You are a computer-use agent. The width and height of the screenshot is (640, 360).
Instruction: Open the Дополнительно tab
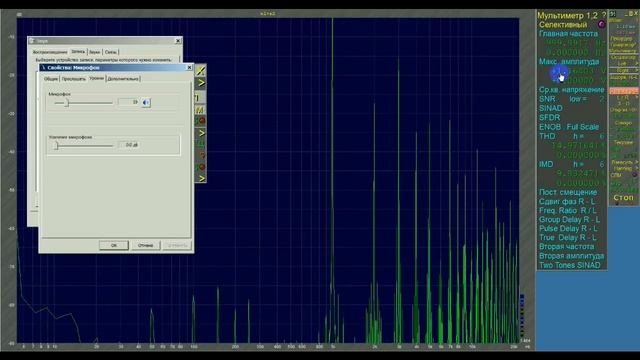point(123,79)
